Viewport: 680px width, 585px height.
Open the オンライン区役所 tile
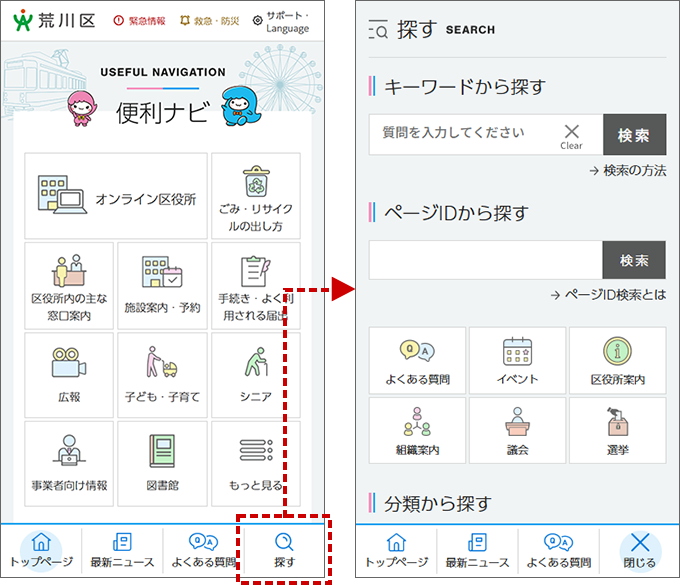click(116, 196)
